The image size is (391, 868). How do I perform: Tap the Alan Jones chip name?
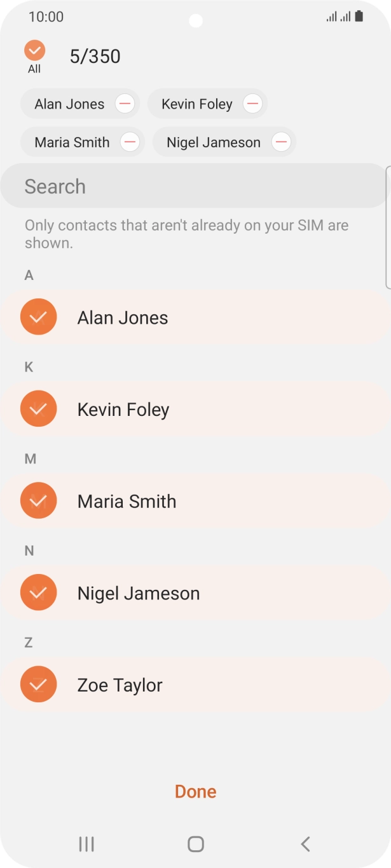pyautogui.click(x=69, y=104)
